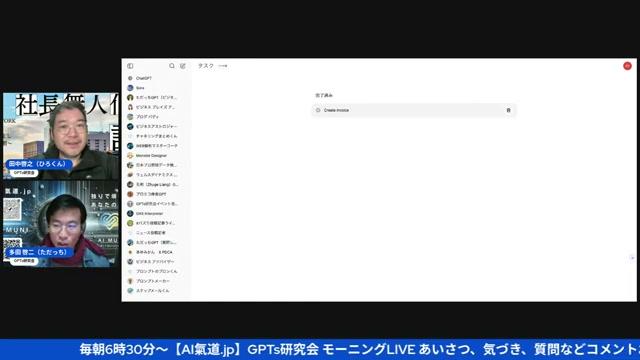Collapse the ChatGPT sidebar panel
Image resolution: width=640 pixels, height=360 pixels.
click(130, 66)
